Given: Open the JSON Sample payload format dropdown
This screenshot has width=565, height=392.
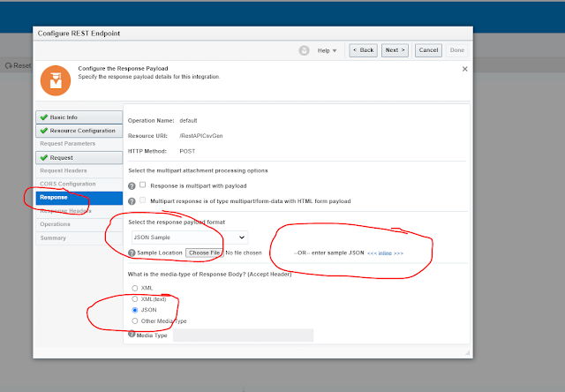Looking at the screenshot, I should (x=190, y=237).
